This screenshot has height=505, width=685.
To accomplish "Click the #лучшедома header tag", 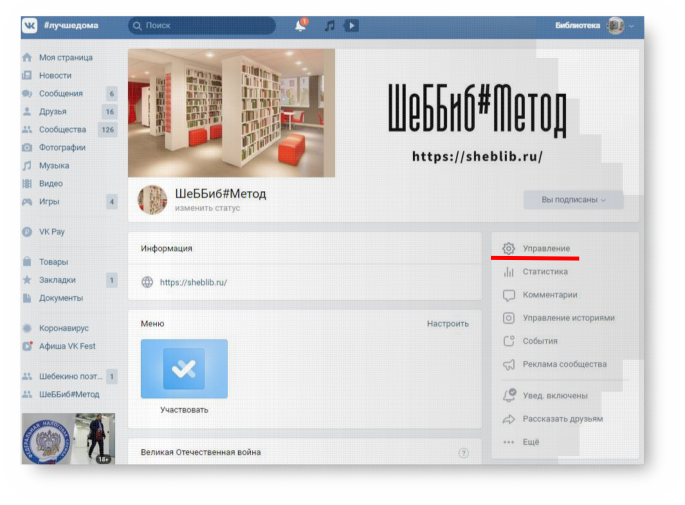I will click(x=71, y=25).
